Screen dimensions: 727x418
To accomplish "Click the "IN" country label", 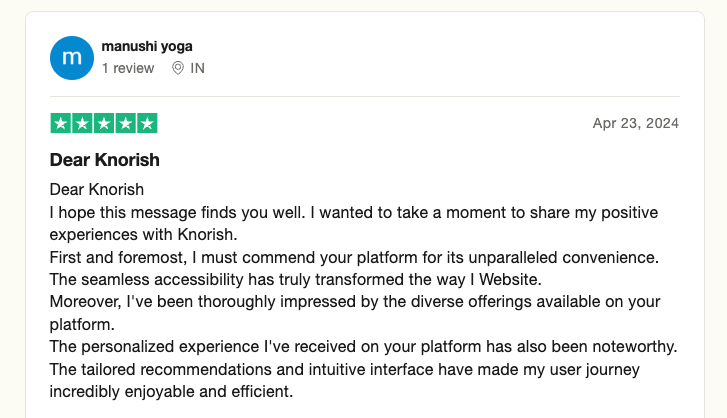I will (198, 68).
